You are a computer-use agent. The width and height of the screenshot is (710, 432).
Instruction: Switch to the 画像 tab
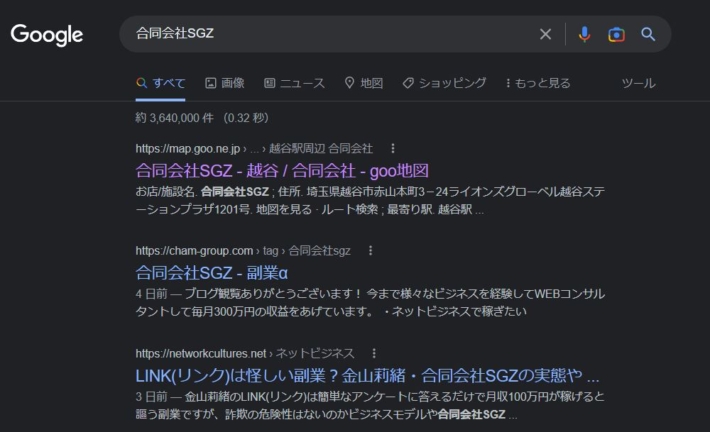tap(225, 83)
